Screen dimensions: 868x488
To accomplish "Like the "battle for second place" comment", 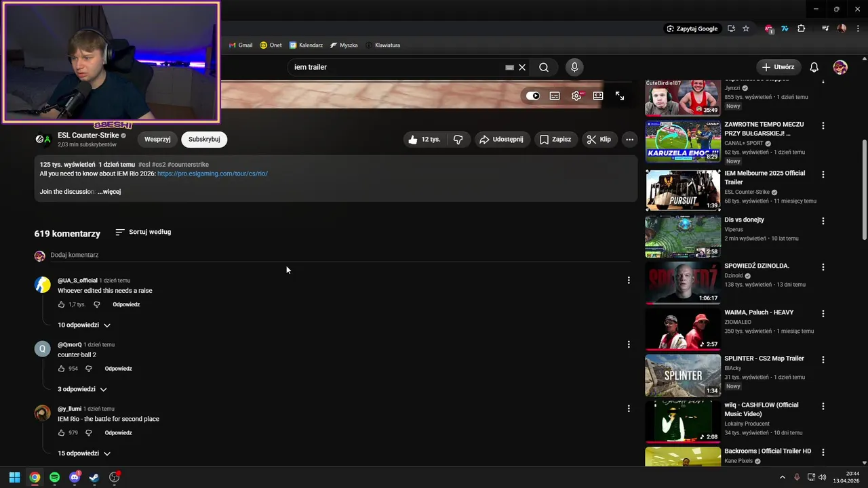I will [x=62, y=433].
